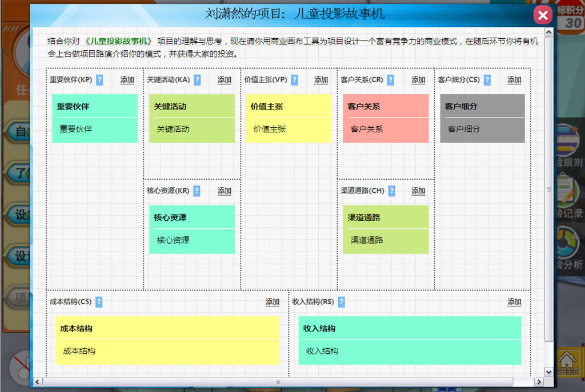Open help icon beside 渠道通路(CH)
This screenshot has width=585, height=392.
[x=391, y=191]
